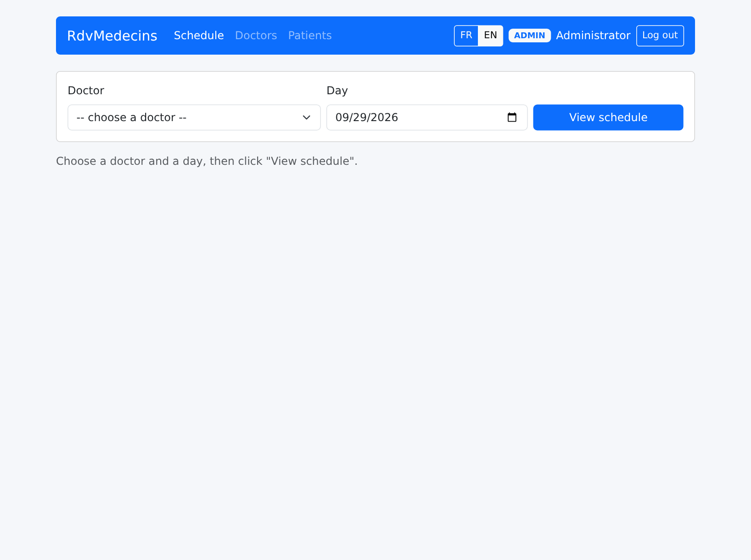Expand the doctor selection dropdown
Viewport: 751px width, 560px height.
[x=194, y=117]
